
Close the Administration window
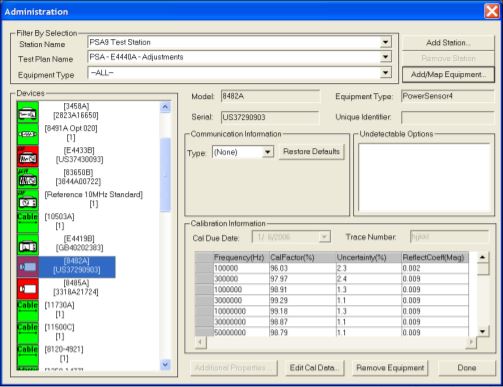492,11
